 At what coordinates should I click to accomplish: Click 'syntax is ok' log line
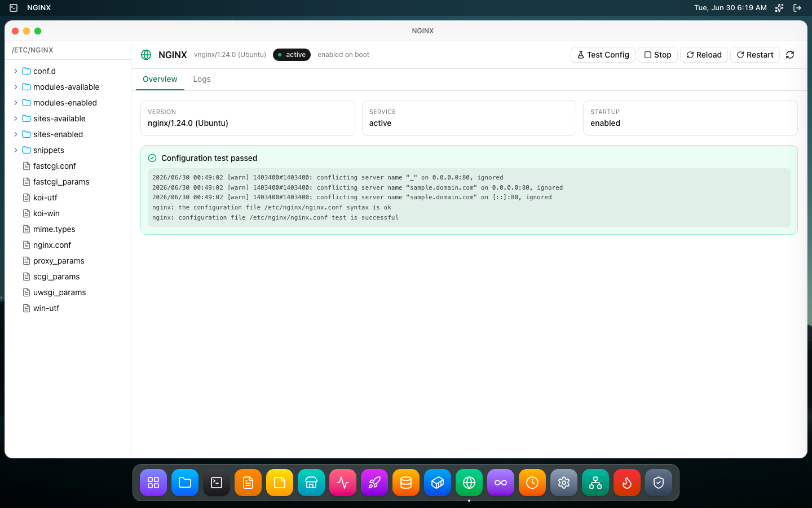point(272,207)
